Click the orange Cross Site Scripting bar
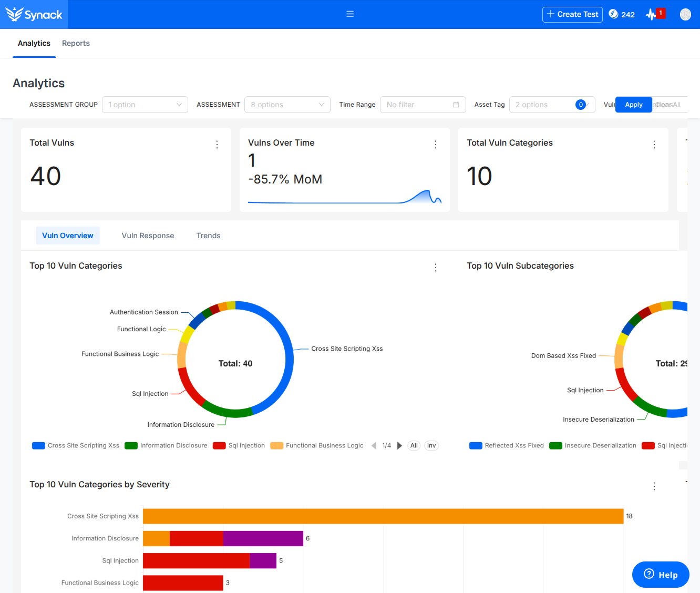 point(383,516)
